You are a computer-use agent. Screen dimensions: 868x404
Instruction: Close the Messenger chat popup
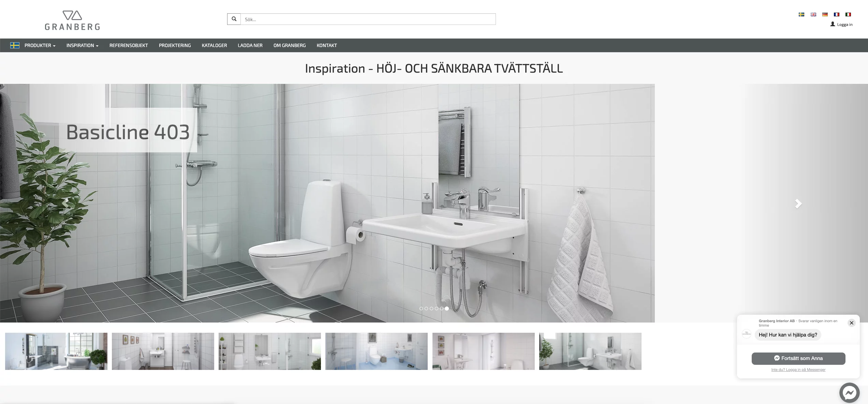[852, 323]
